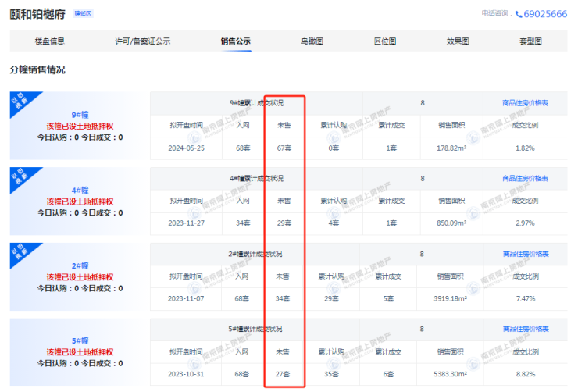The width and height of the screenshot is (578, 392).
Task: Click the sales area 5383.30m²
Action: click(x=450, y=374)
